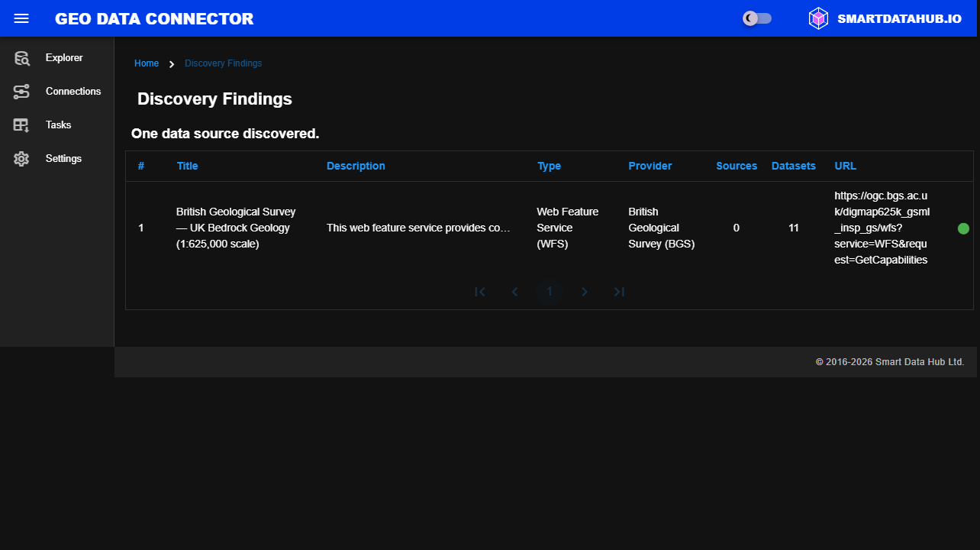The height and width of the screenshot is (550, 980).
Task: Sort by the Datasets column header
Action: coord(794,166)
